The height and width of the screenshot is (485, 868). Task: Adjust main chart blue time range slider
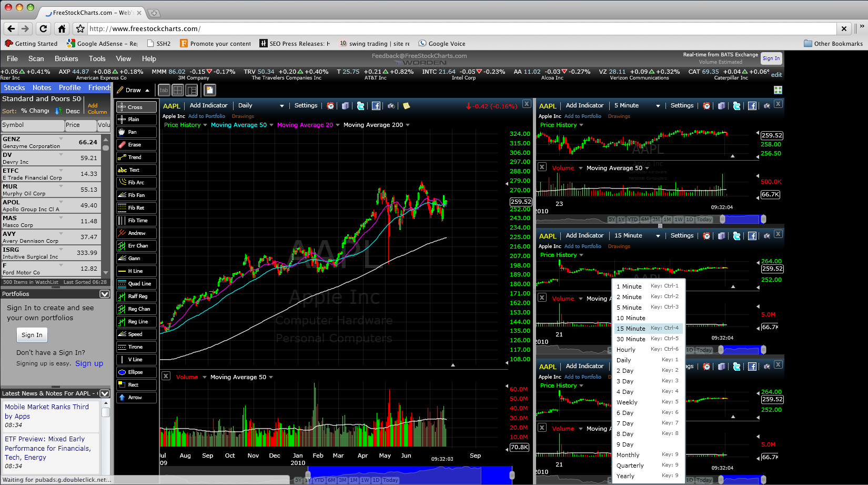[x=410, y=475]
